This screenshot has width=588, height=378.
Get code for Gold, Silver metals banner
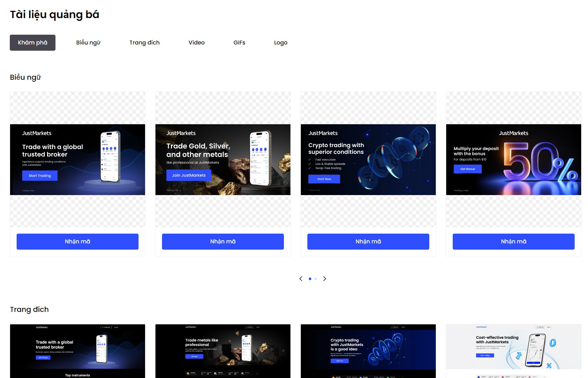coord(223,242)
